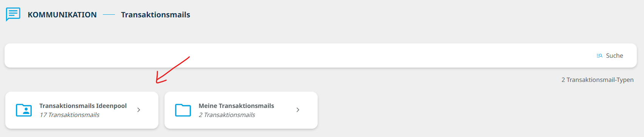
Task: Expand Transaktionsmails Ideenpool via its chevron
Action: coord(139,110)
